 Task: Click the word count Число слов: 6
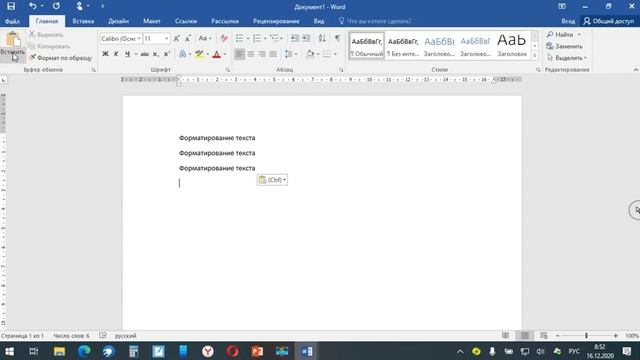click(71, 336)
